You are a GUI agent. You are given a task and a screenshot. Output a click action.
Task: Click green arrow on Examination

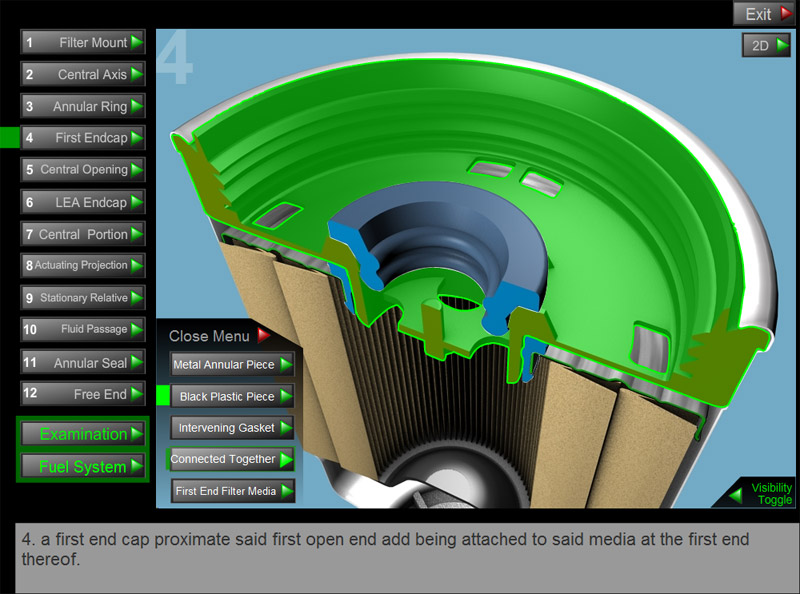(136, 434)
